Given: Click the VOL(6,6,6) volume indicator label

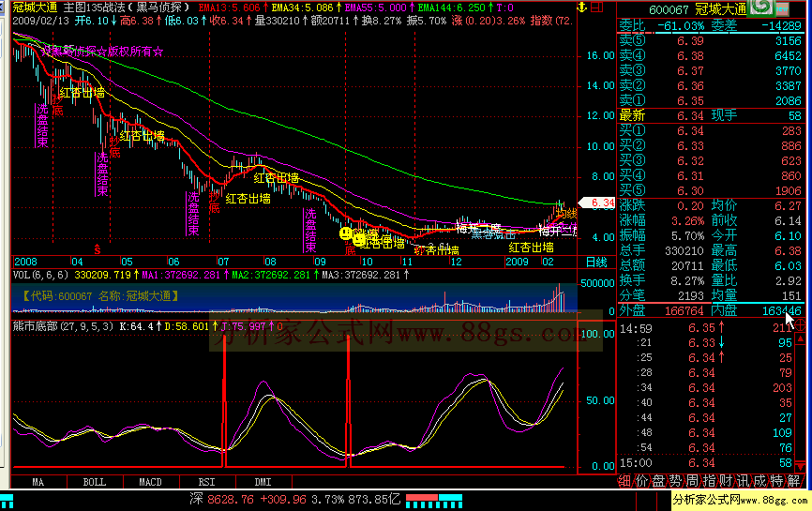Looking at the screenshot, I should (40, 275).
